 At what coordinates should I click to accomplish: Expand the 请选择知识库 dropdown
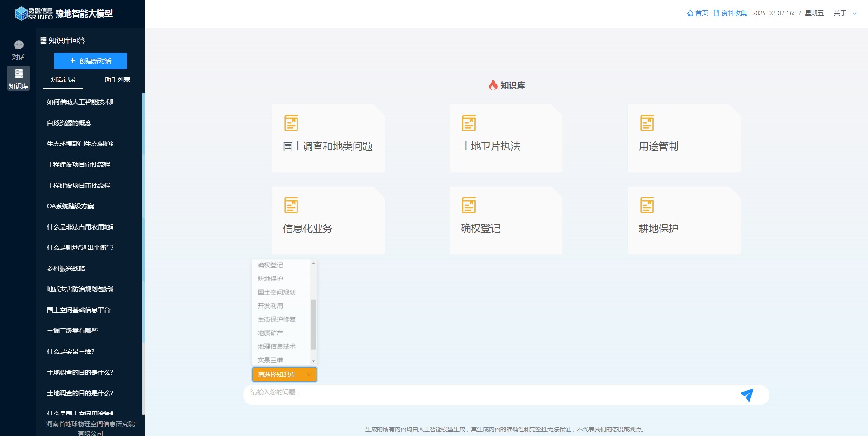[x=284, y=375]
